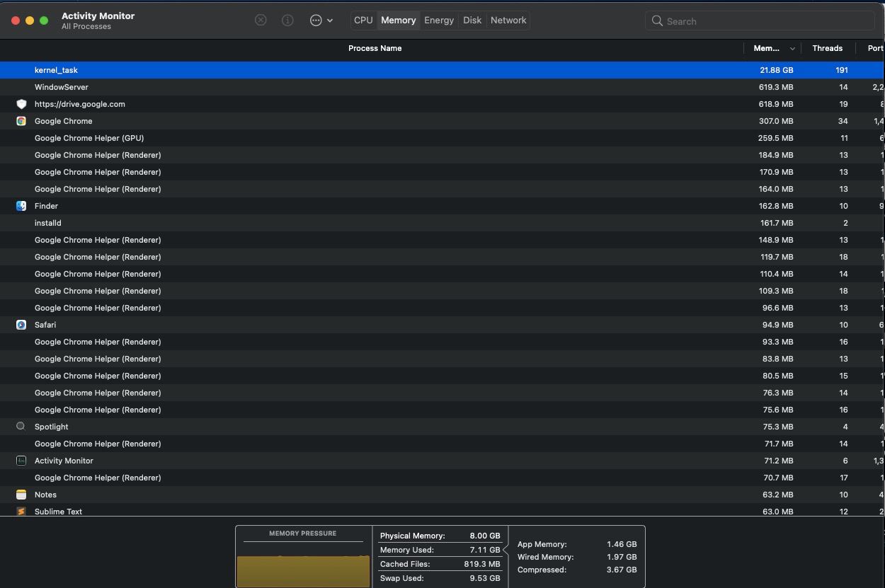The width and height of the screenshot is (885, 588).
Task: Select the https://drive.google.com process
Action: pos(79,104)
